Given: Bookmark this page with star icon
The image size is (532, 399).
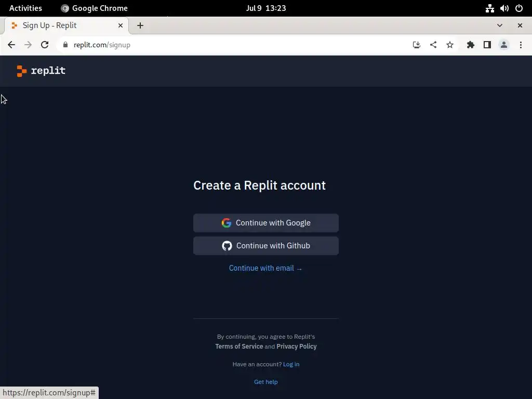Looking at the screenshot, I should pyautogui.click(x=449, y=45).
